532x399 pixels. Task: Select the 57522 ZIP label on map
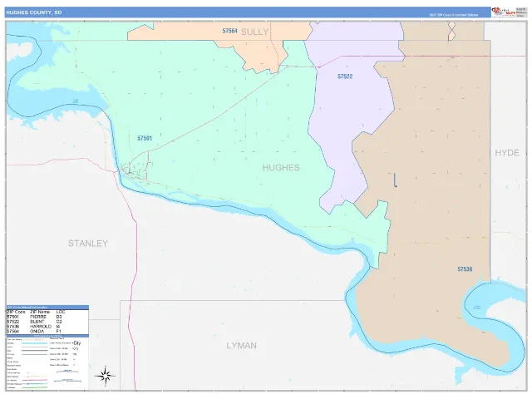[345, 76]
